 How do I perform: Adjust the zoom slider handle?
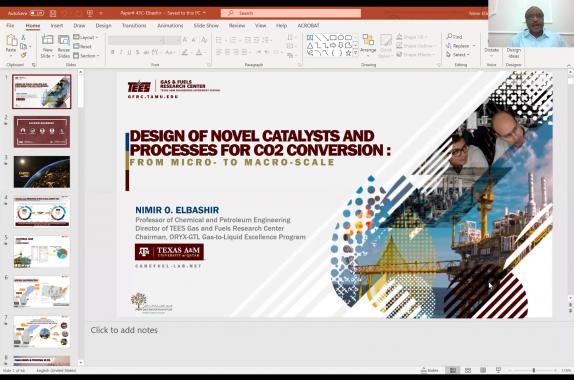click(x=534, y=370)
